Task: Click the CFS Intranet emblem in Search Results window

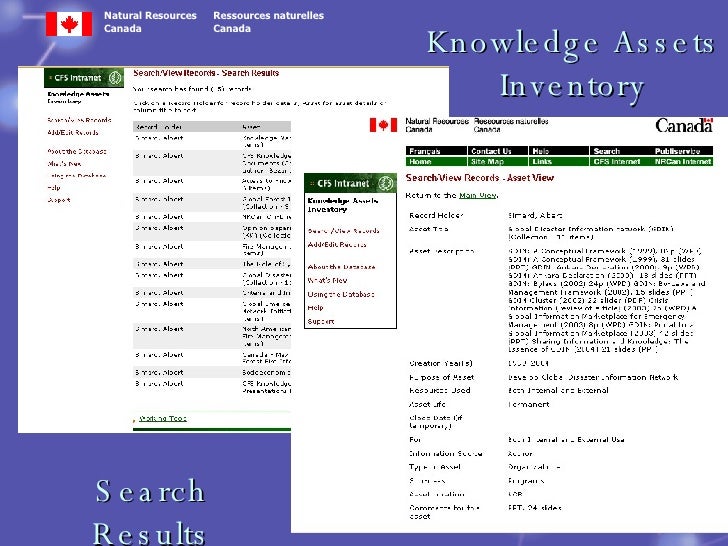Action: point(115,78)
